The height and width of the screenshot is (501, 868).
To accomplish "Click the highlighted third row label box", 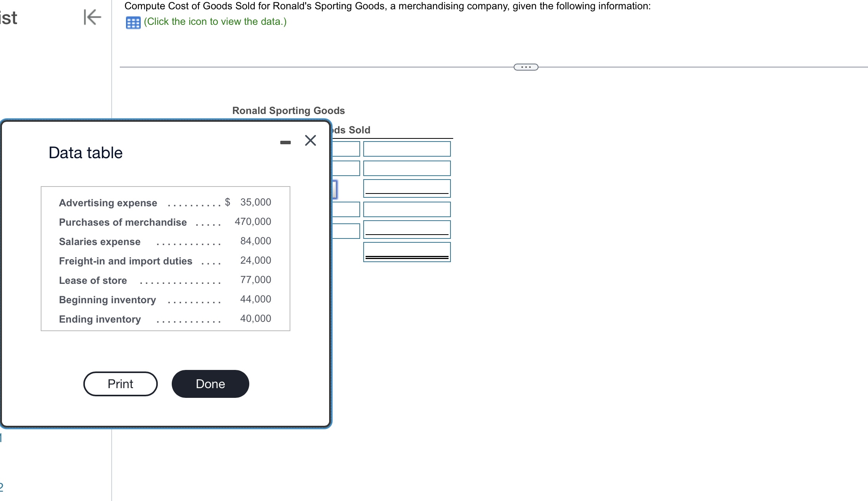I will [x=335, y=189].
